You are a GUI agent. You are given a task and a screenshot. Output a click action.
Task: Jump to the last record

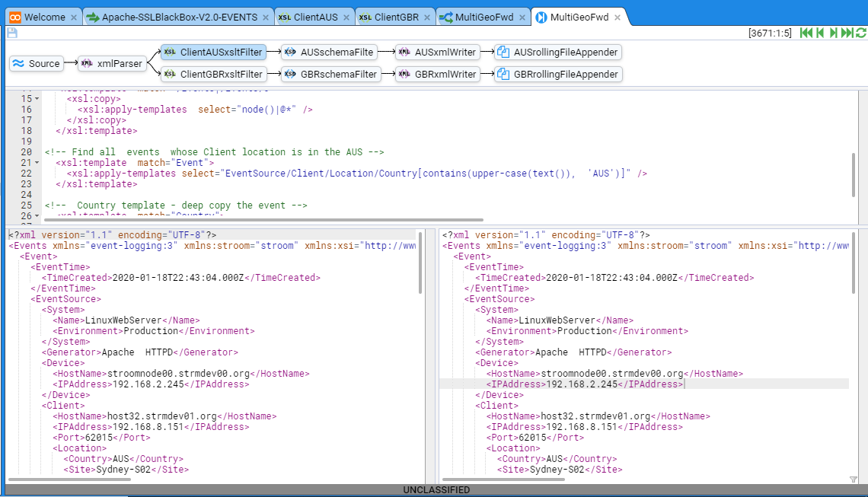pos(847,33)
